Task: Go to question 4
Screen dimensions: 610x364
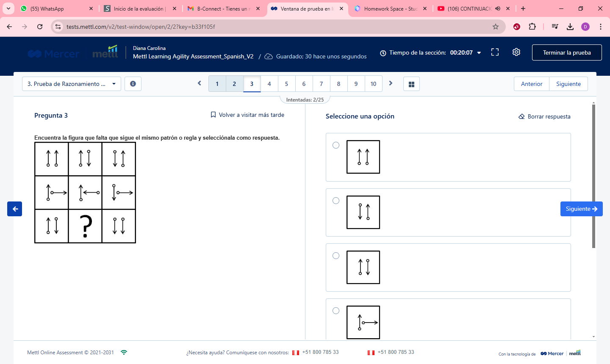Action: coord(269,84)
